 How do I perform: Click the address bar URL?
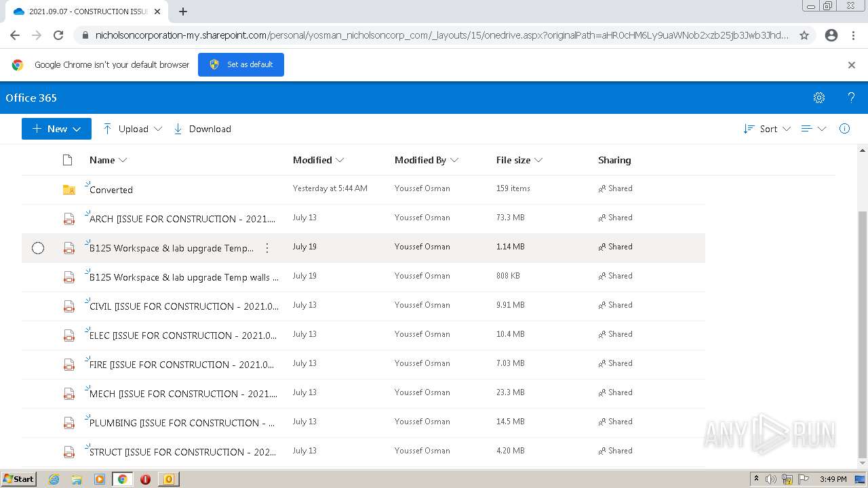[x=441, y=35]
